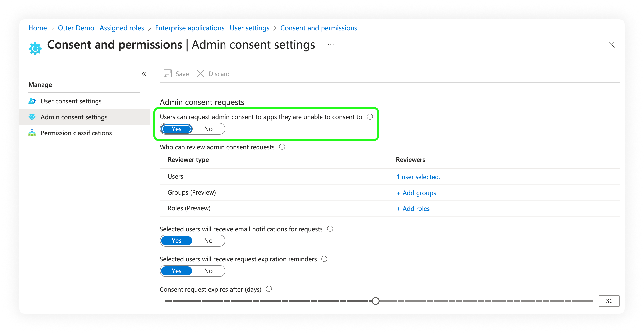The width and height of the screenshot is (644, 333).
Task: Click the gear icon beside the page title
Action: pos(35,48)
